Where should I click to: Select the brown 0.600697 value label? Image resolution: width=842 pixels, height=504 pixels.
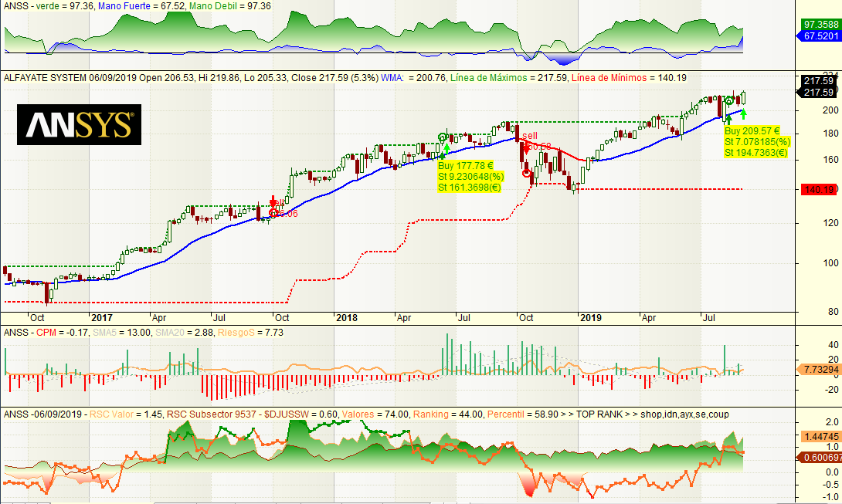click(820, 457)
